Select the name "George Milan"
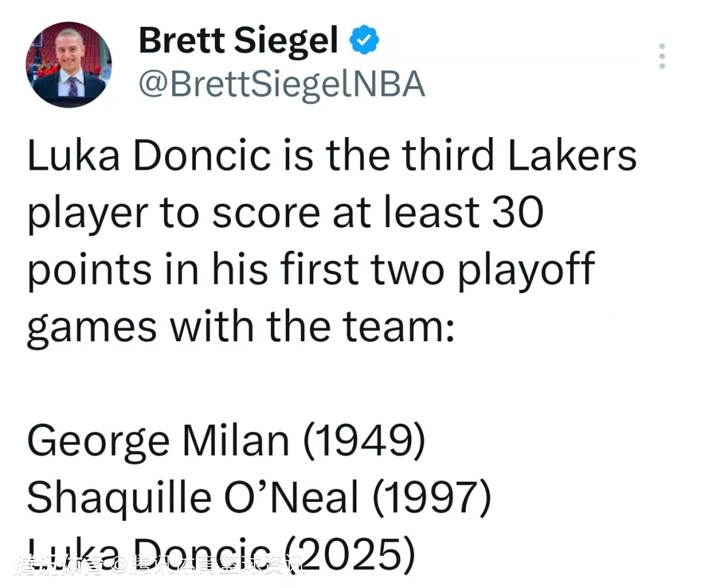Screen dimensions: 705x588 (x=158, y=442)
